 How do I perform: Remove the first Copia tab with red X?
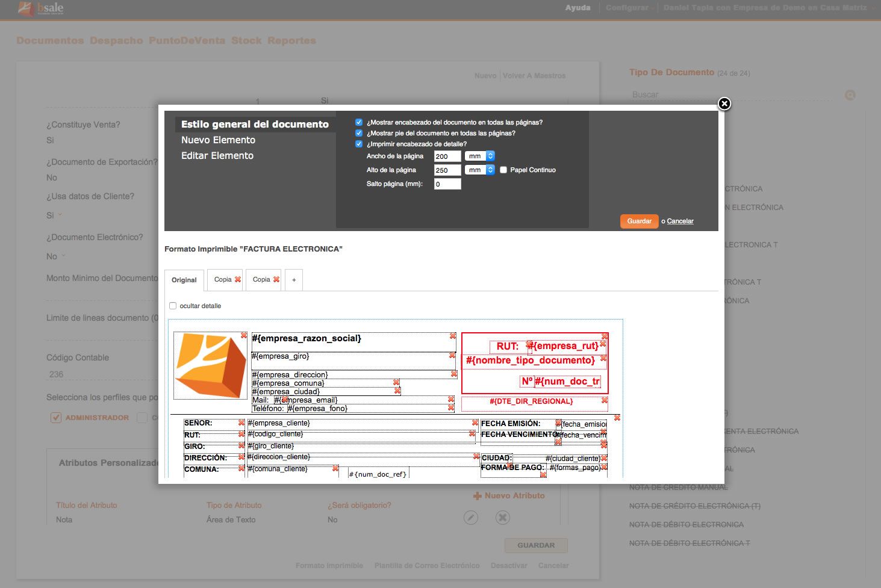point(238,279)
